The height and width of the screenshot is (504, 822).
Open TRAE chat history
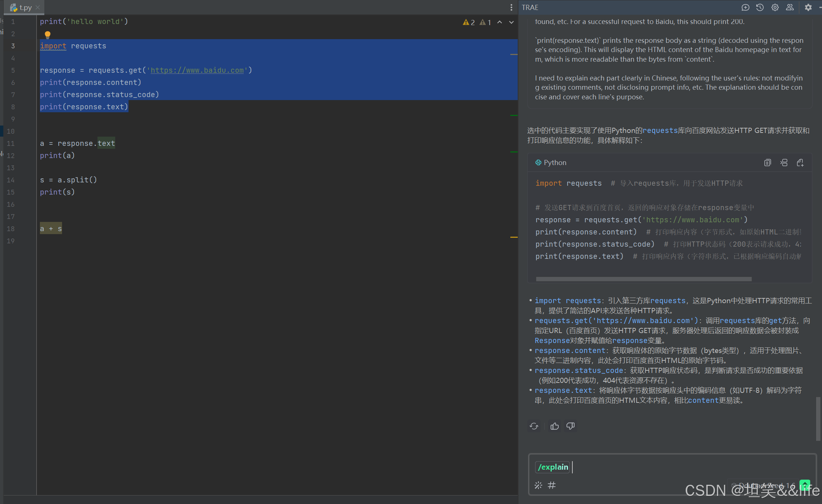click(x=760, y=7)
